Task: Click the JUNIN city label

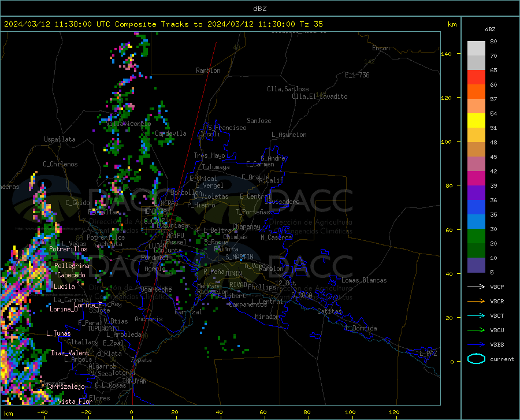Action: (233, 274)
